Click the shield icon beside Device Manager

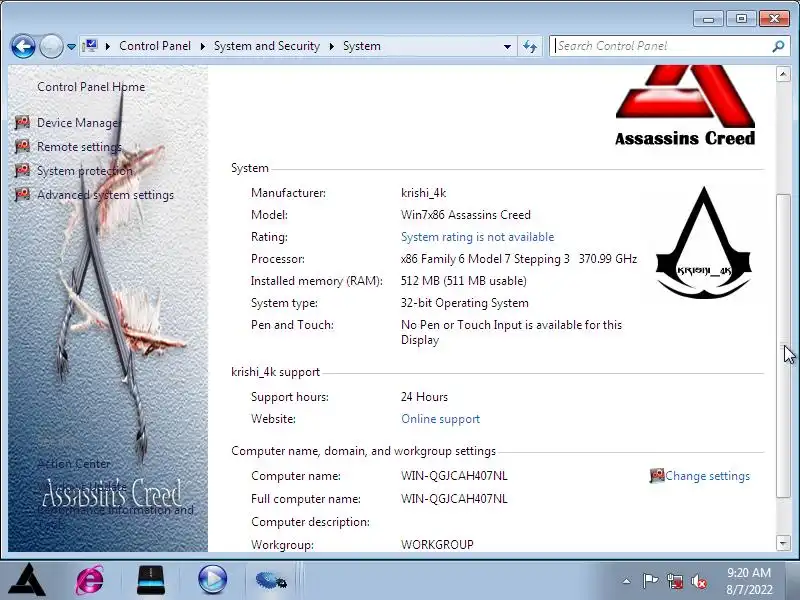pyautogui.click(x=22, y=122)
